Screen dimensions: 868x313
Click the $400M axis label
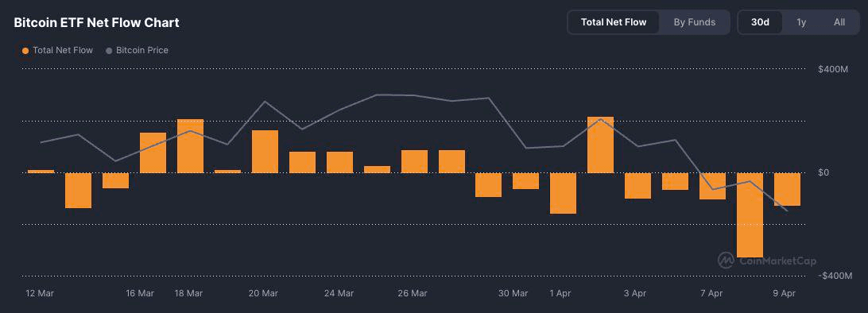(x=833, y=69)
